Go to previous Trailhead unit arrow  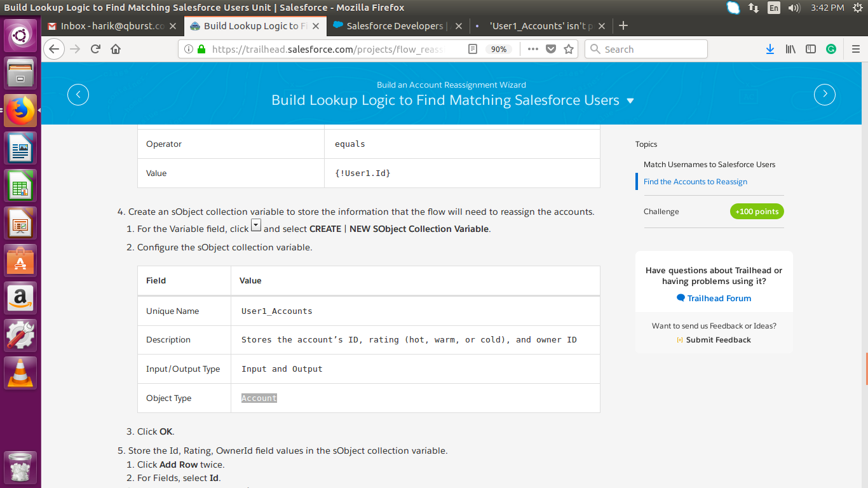78,95
